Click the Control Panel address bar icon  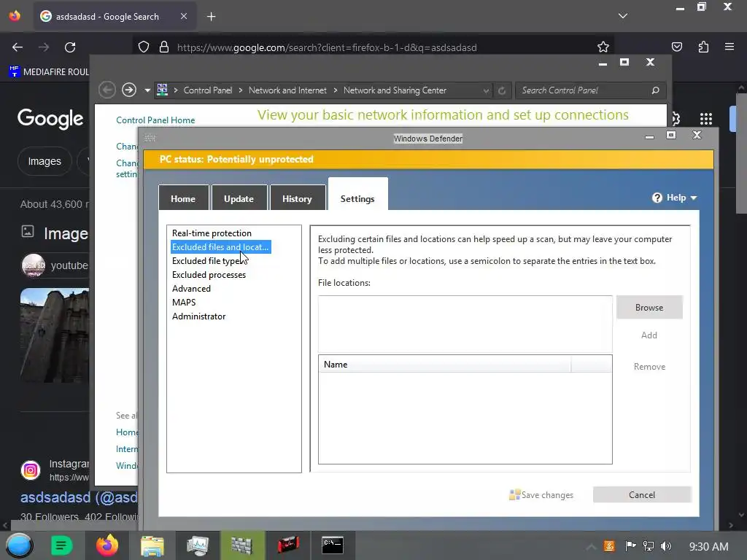pyautogui.click(x=163, y=90)
